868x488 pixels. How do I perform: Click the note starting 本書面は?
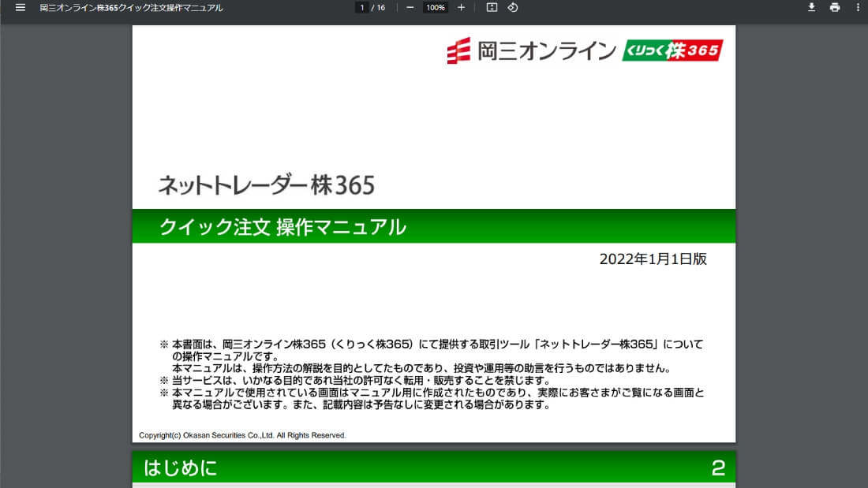(432, 356)
